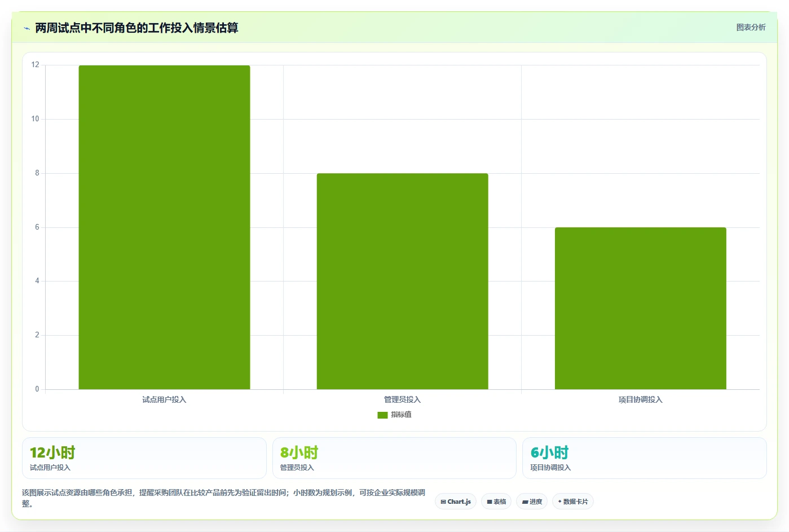Click the 表格 tag chip
This screenshot has width=789, height=532.
click(496, 502)
